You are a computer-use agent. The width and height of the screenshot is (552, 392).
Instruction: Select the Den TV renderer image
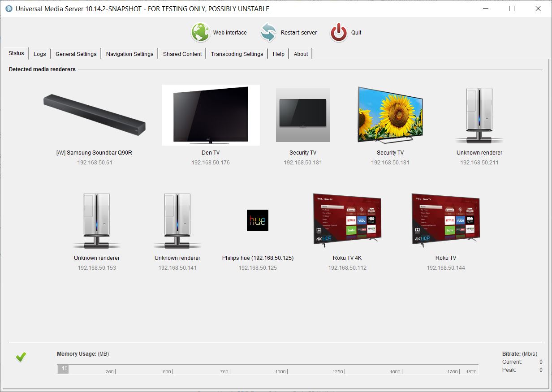pyautogui.click(x=211, y=115)
